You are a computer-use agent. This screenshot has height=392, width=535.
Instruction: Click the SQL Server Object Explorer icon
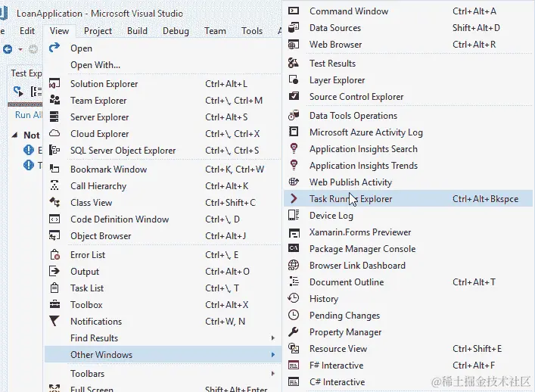[x=54, y=150]
